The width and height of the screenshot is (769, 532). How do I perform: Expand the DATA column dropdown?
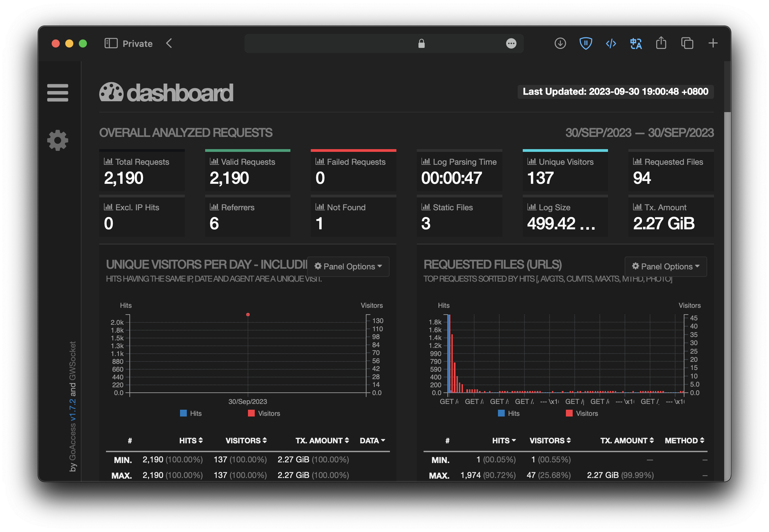(372, 441)
